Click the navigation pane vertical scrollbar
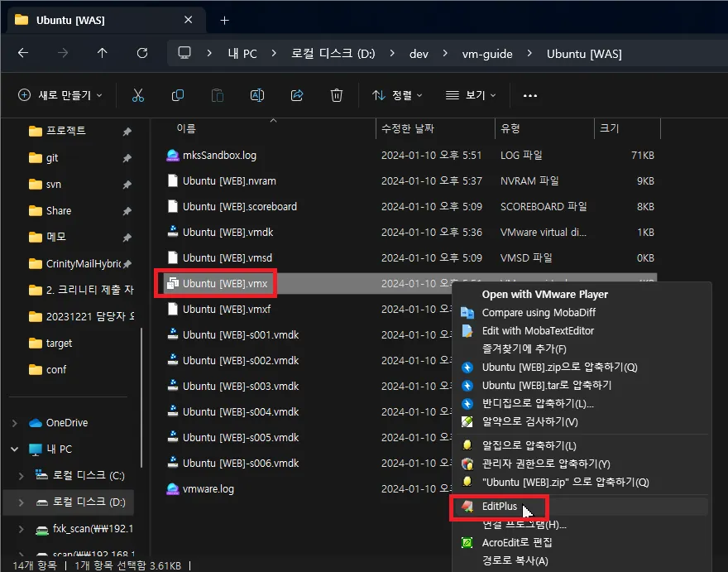Image resolution: width=728 pixels, height=572 pixels. tap(141, 397)
